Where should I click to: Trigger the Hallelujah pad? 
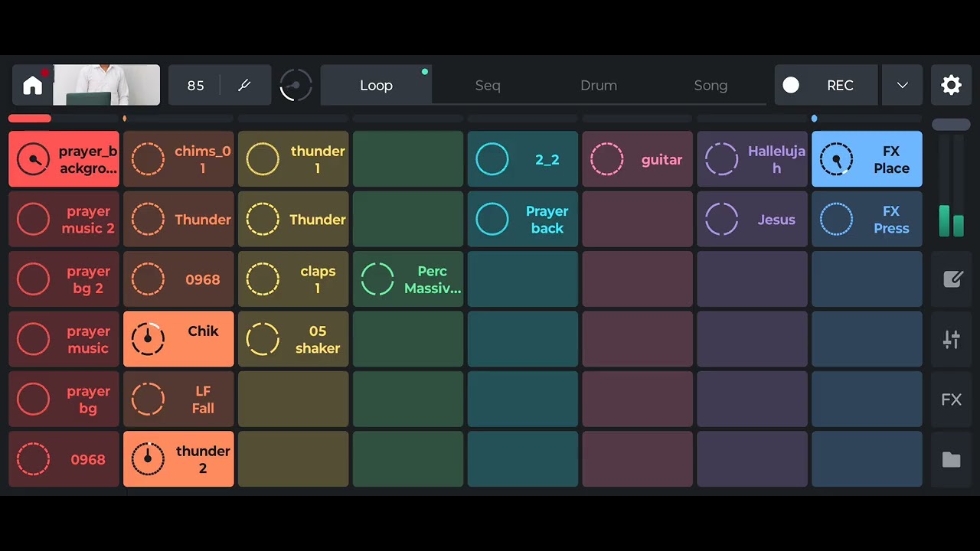pos(752,159)
